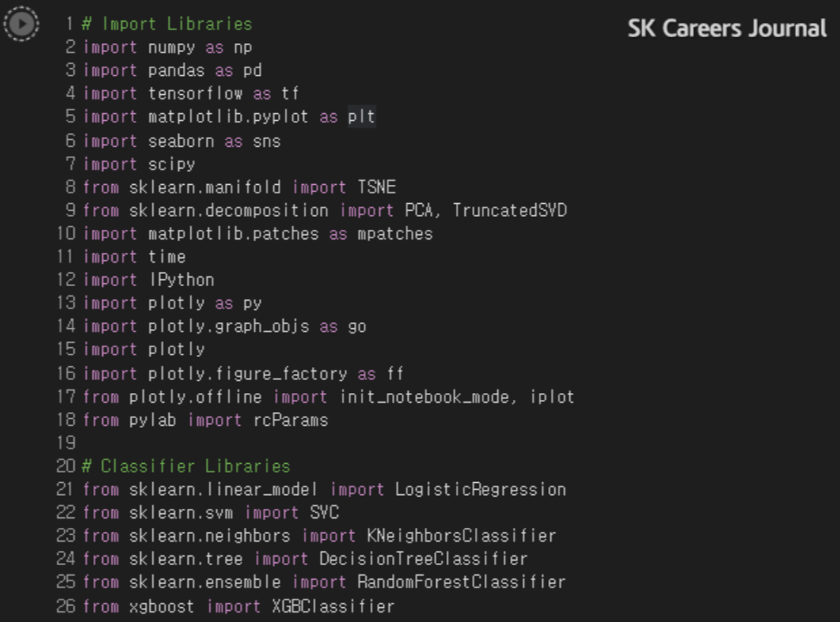Select the line 'import pandas as pd'
Viewport: 840px width, 622px height.
point(173,70)
